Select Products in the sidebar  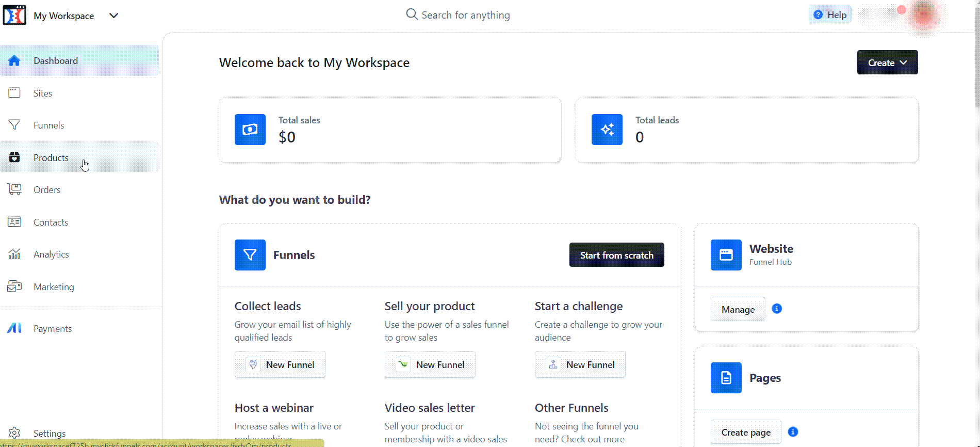(79, 157)
